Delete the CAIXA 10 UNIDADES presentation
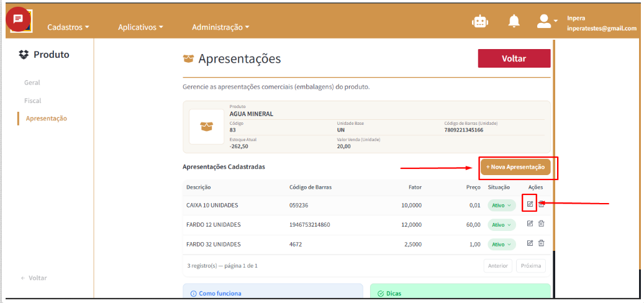The height and width of the screenshot is (303, 644). [x=542, y=204]
